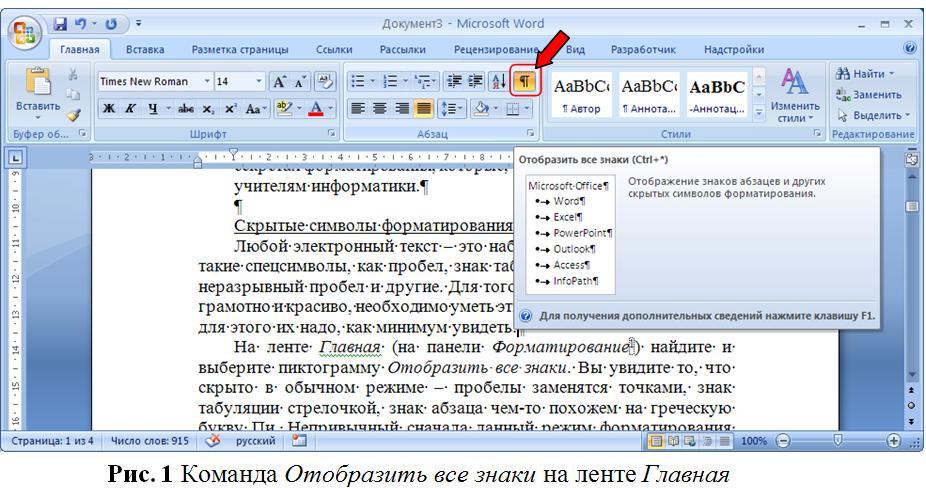Apply strikethrough formatting
This screenshot has width=926, height=488.
pyautogui.click(x=186, y=109)
